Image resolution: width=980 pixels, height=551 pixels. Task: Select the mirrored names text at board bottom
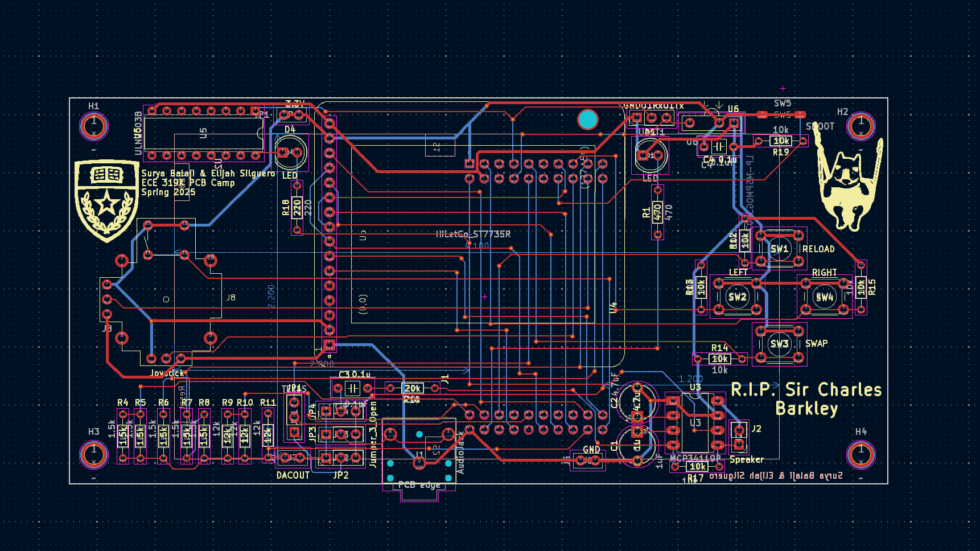[776, 476]
